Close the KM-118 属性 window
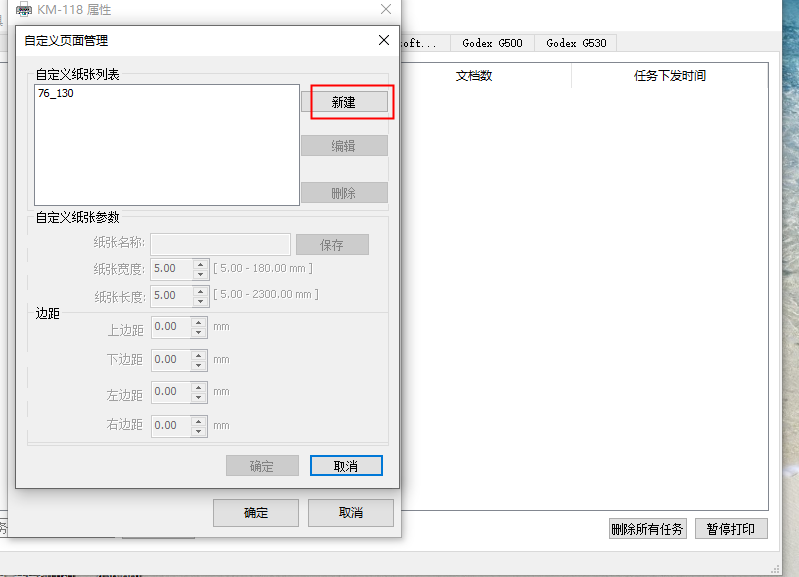Screen dimensions: 799x577 point(386,9)
